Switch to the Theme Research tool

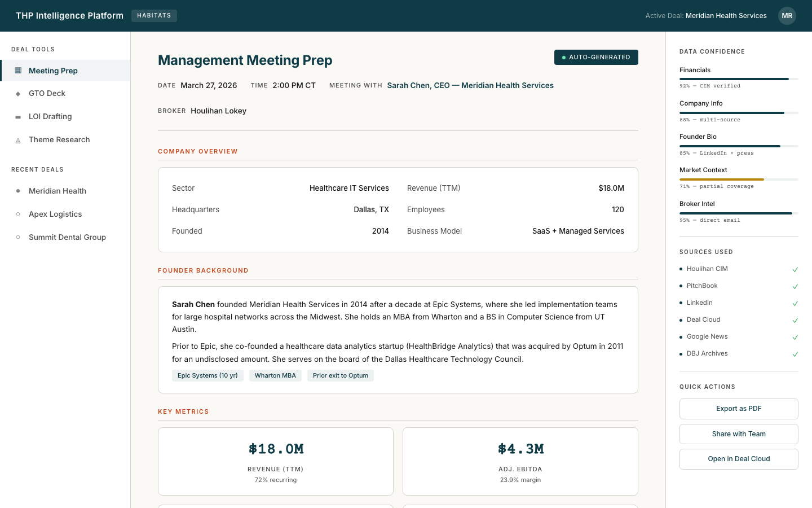pos(59,139)
